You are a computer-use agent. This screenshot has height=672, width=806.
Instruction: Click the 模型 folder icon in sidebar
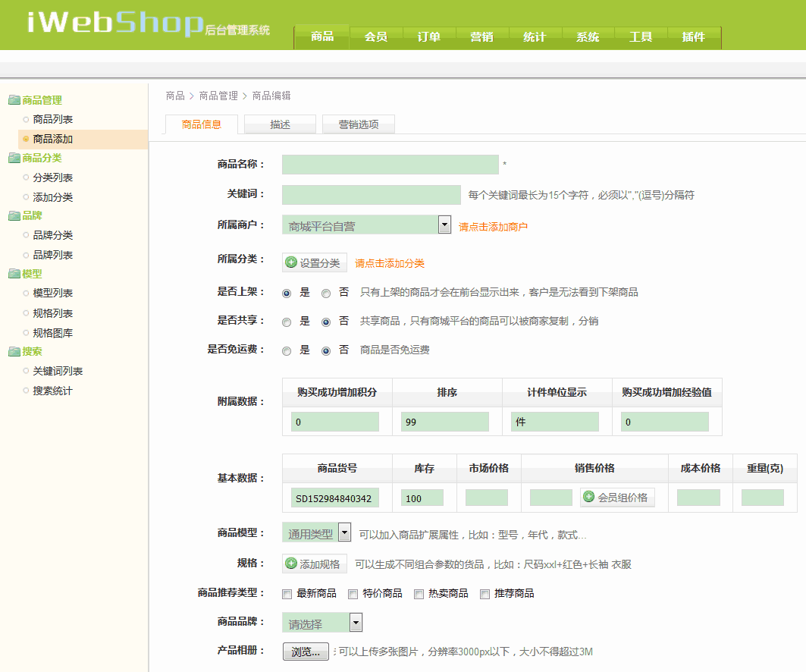[x=14, y=274]
